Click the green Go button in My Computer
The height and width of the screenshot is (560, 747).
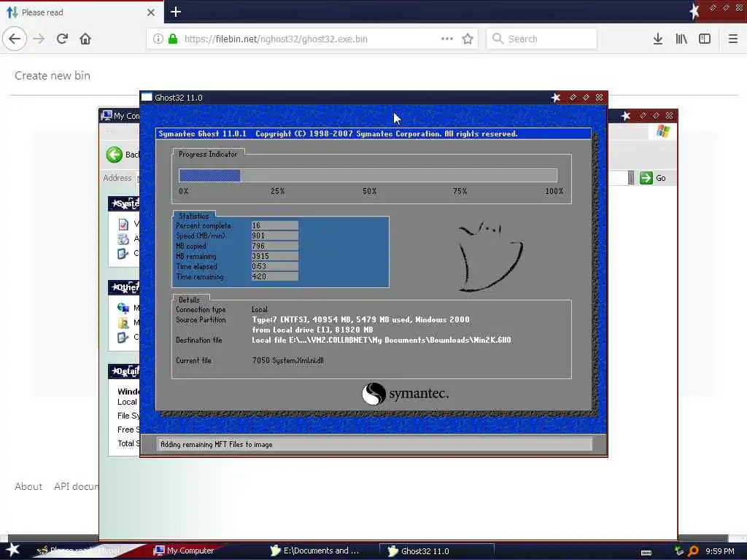653,178
